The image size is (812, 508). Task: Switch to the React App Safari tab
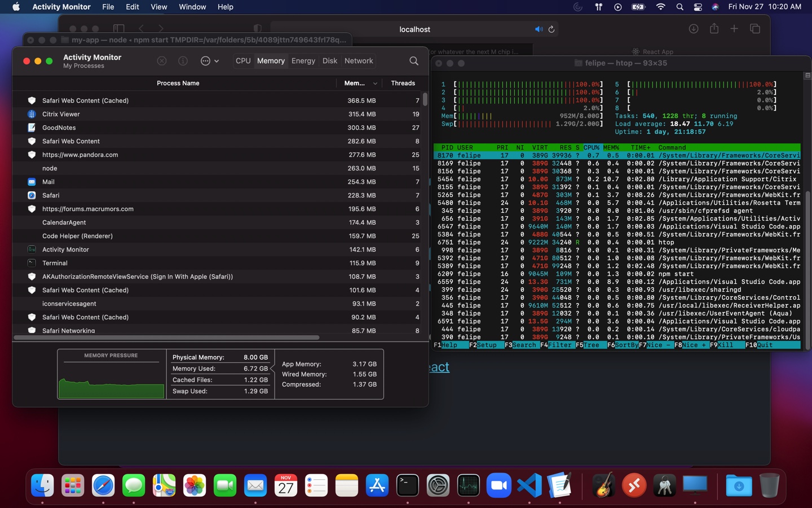pyautogui.click(x=652, y=51)
